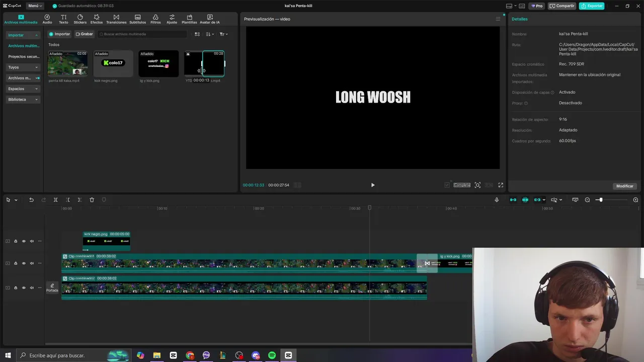Select penta kill kaisa.mp4 thumbnail
The height and width of the screenshot is (362, 644).
[67, 63]
